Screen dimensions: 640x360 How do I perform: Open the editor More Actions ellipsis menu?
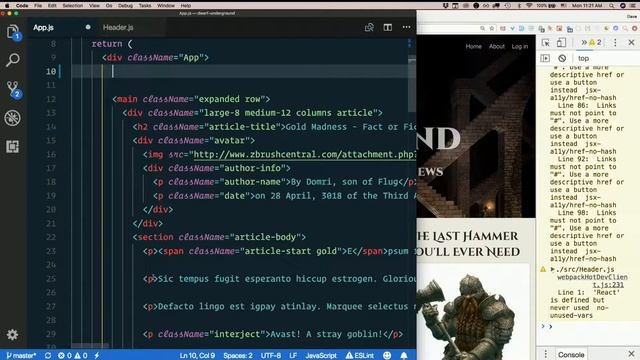tap(406, 27)
